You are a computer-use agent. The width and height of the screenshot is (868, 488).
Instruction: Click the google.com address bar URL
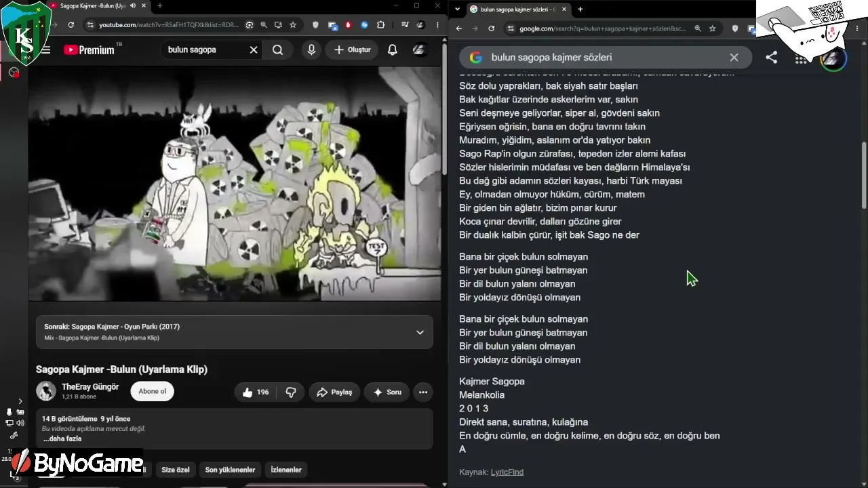(x=603, y=28)
